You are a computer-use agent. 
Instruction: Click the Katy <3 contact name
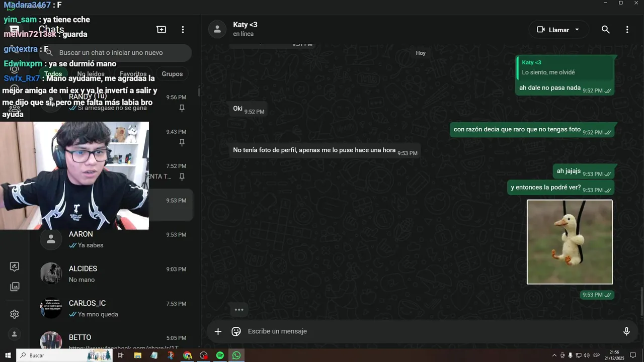[245, 25]
